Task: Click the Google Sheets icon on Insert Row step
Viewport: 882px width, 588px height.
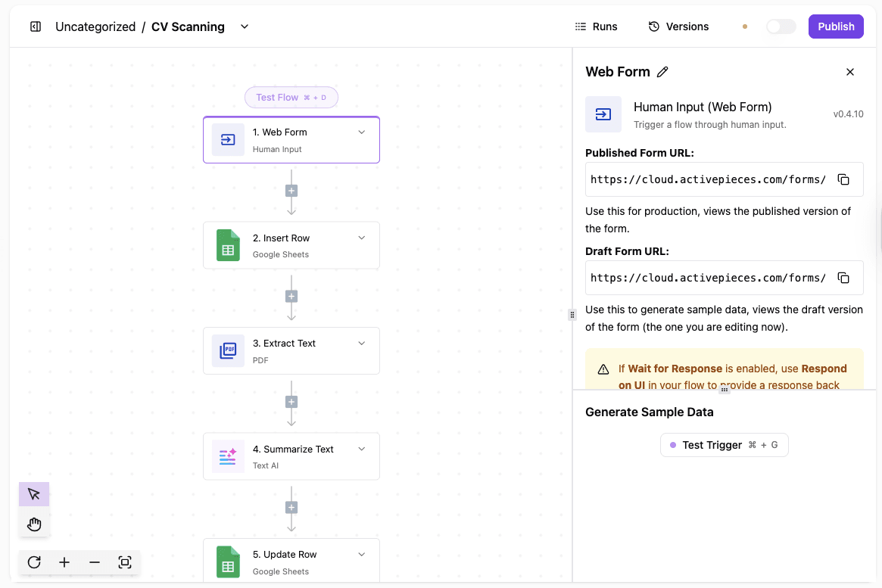Action: pyautogui.click(x=228, y=245)
